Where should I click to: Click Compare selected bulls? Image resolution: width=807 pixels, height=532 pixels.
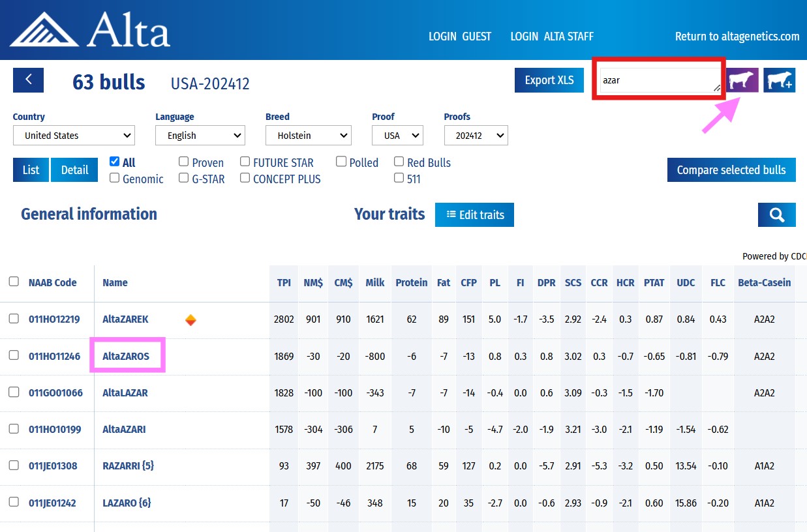click(731, 170)
